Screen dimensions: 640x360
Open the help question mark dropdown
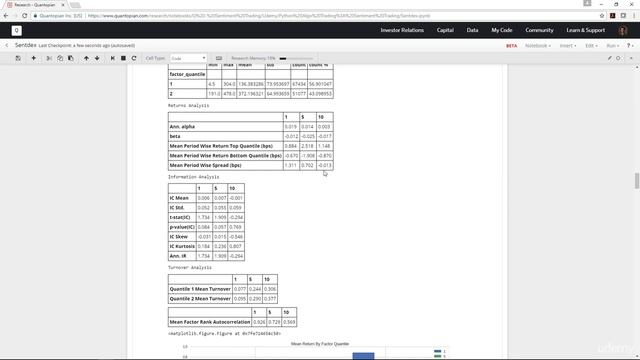630,46
